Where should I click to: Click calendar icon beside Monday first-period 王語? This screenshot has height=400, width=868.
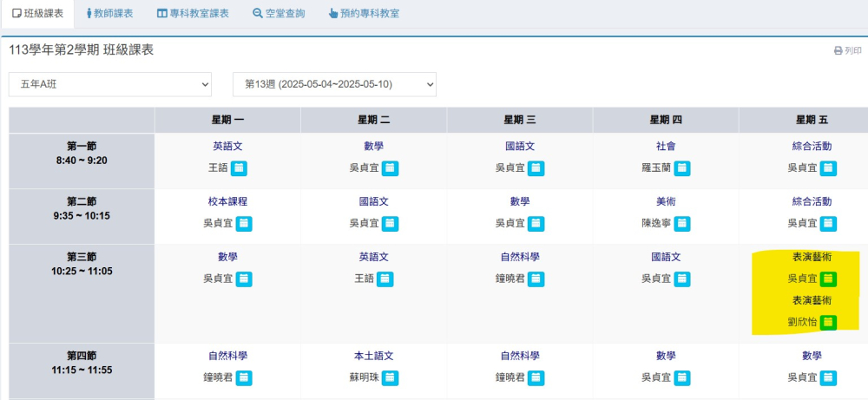coord(239,168)
